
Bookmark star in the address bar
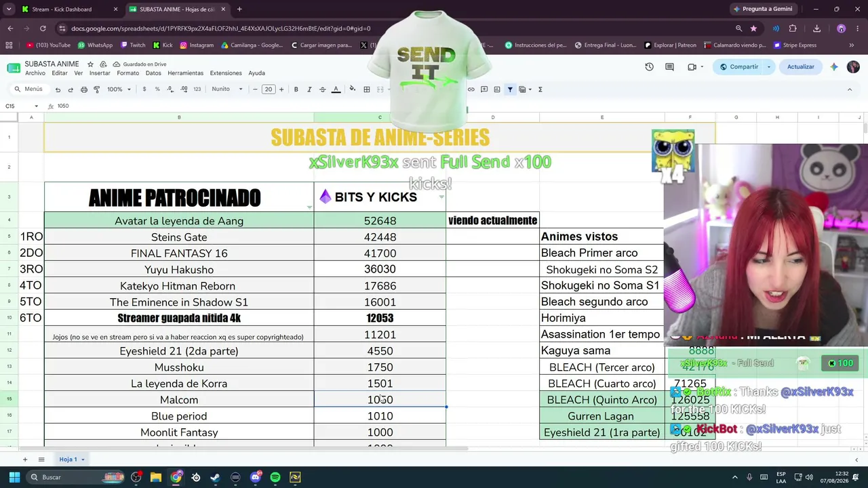(x=753, y=28)
